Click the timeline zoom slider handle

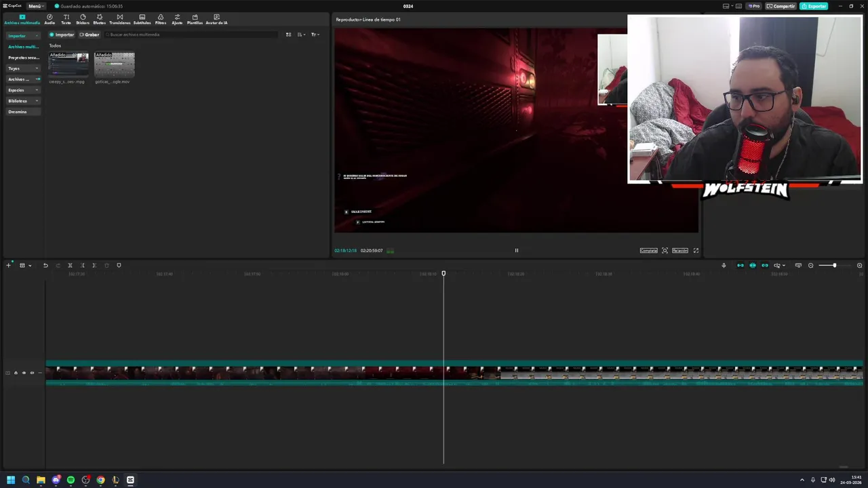point(834,265)
